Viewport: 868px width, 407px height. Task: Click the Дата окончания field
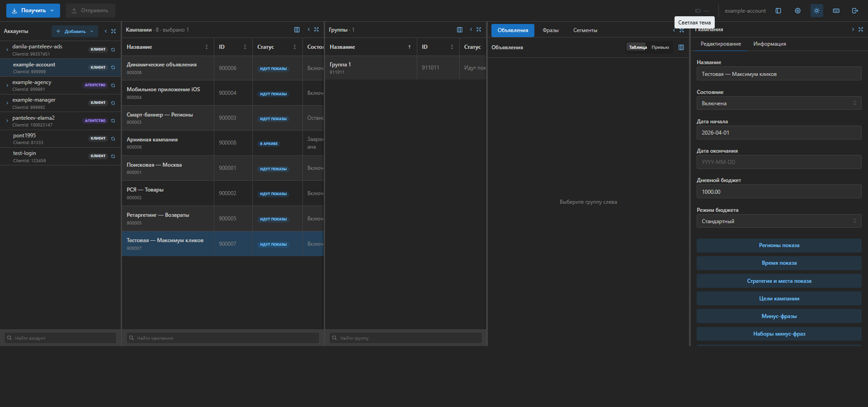pyautogui.click(x=779, y=162)
